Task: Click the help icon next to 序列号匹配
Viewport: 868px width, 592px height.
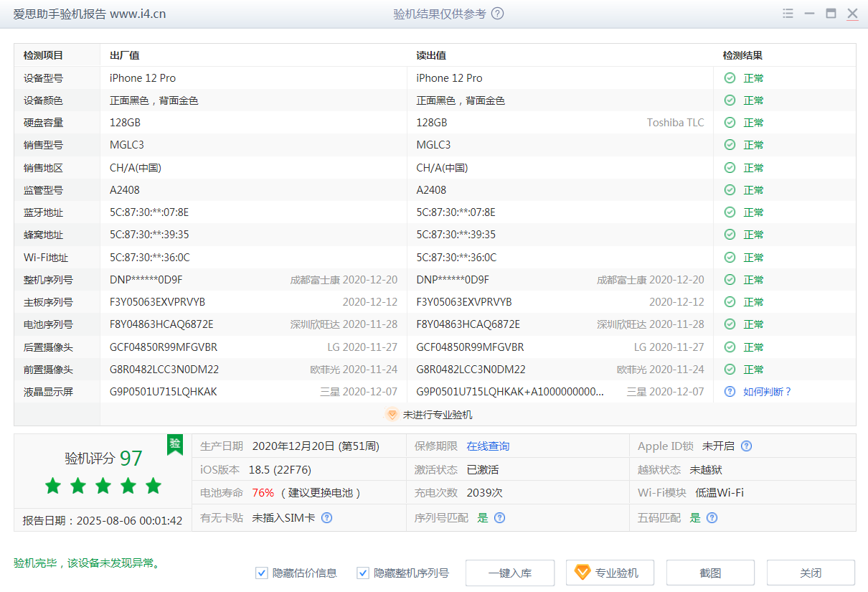Action: (499, 517)
